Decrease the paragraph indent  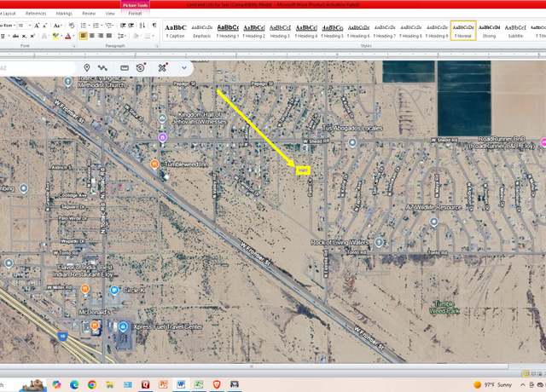(123, 26)
